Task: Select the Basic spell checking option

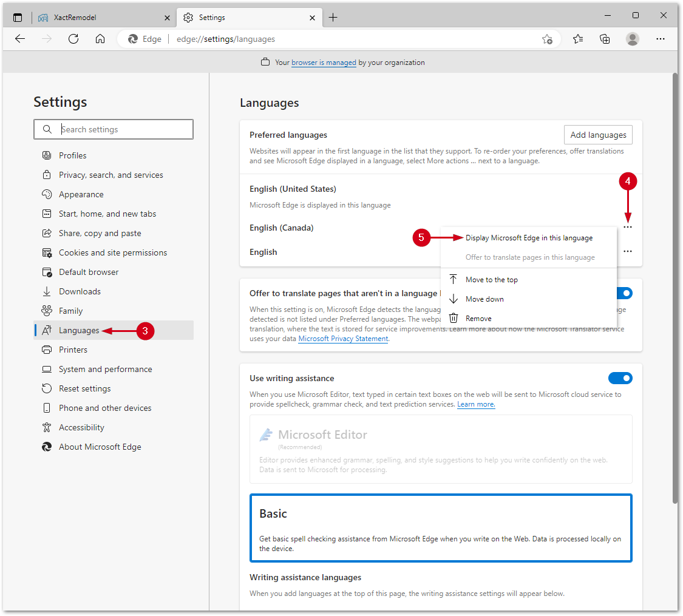Action: 441,527
